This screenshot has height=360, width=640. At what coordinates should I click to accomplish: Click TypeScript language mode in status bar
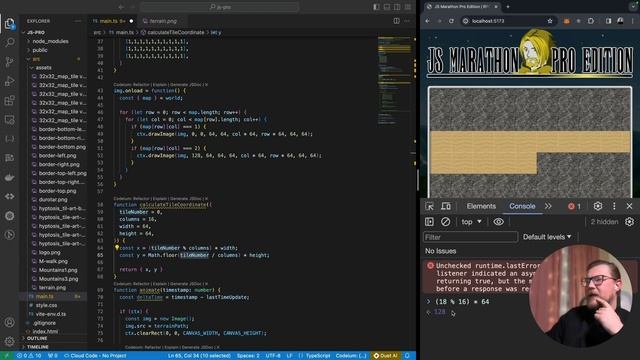coord(318,356)
